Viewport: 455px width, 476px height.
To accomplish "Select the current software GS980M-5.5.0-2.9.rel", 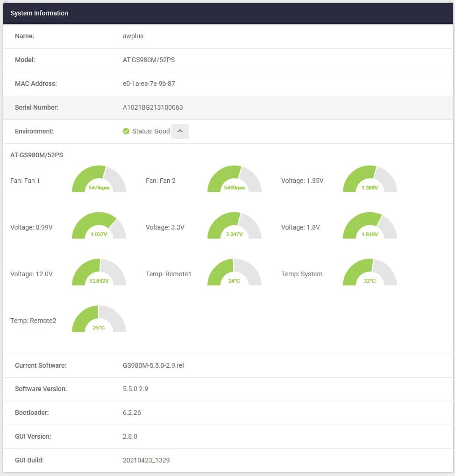I will tap(153, 365).
